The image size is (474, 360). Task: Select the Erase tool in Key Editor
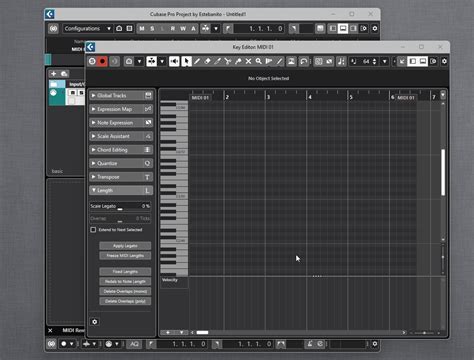(207, 61)
